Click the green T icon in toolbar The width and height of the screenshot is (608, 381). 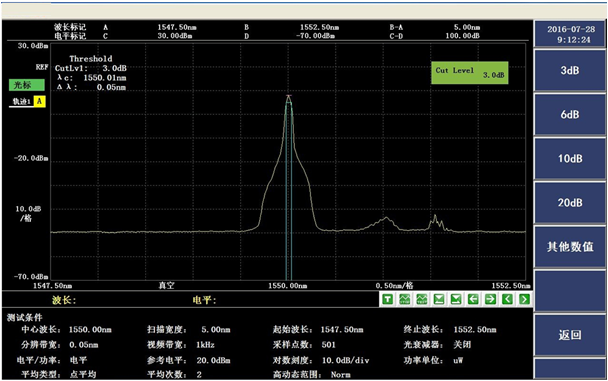pos(387,299)
